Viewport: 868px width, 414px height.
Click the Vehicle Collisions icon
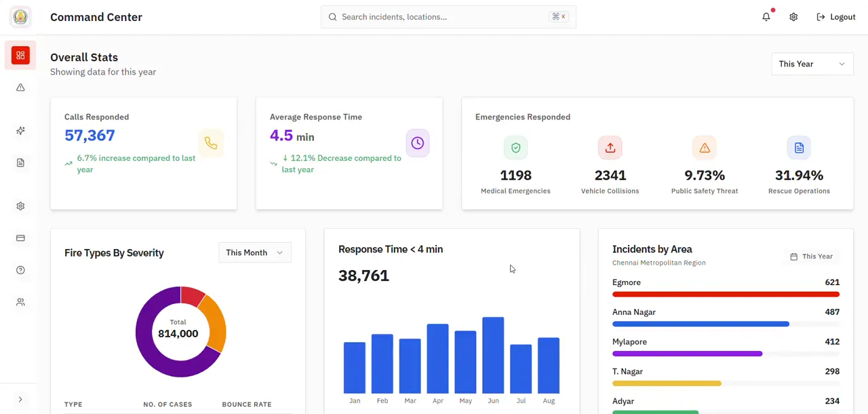pyautogui.click(x=610, y=148)
